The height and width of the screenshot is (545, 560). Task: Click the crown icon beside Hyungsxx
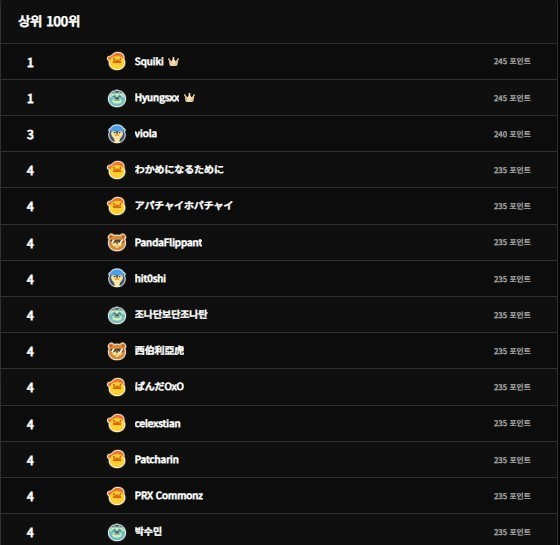coord(189,98)
